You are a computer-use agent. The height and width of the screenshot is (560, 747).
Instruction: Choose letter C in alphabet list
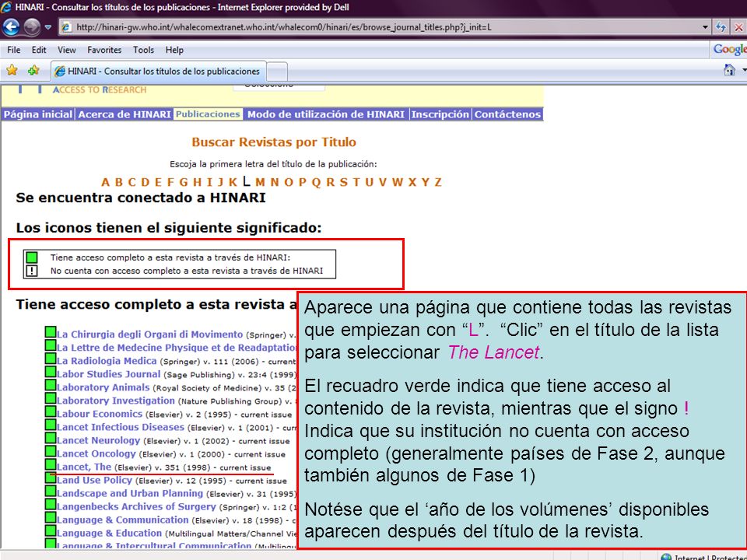[132, 182]
